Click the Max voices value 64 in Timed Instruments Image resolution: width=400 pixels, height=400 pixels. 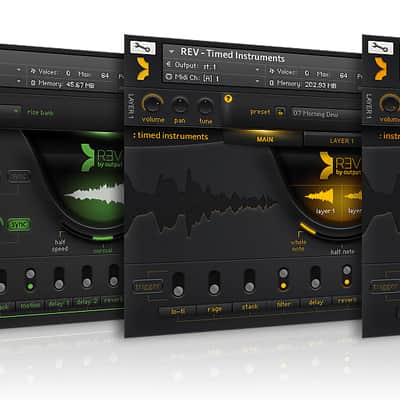pos(343,76)
